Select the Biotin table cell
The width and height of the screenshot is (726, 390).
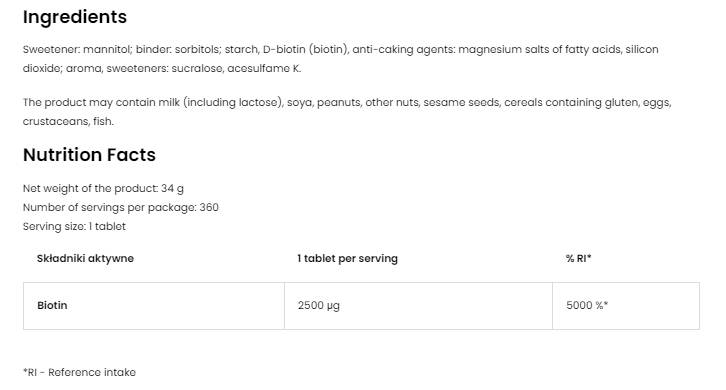pyautogui.click(x=154, y=306)
